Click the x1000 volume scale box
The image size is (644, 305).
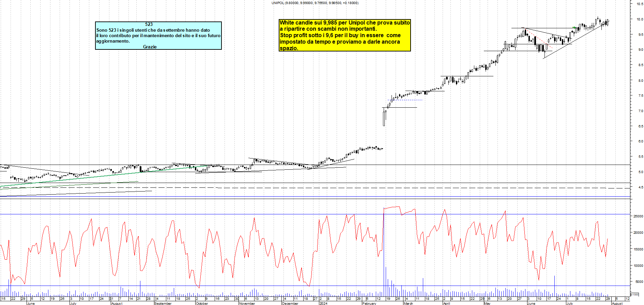tap(635, 294)
